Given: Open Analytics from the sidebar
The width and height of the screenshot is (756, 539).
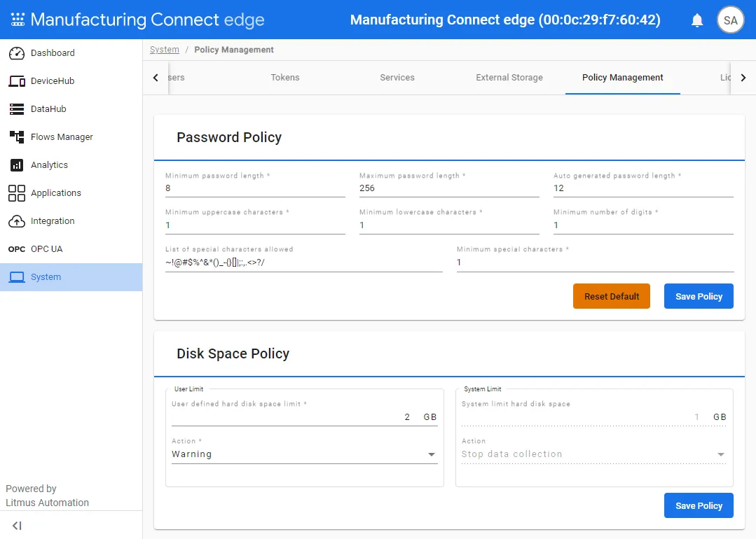Looking at the screenshot, I should coord(71,164).
